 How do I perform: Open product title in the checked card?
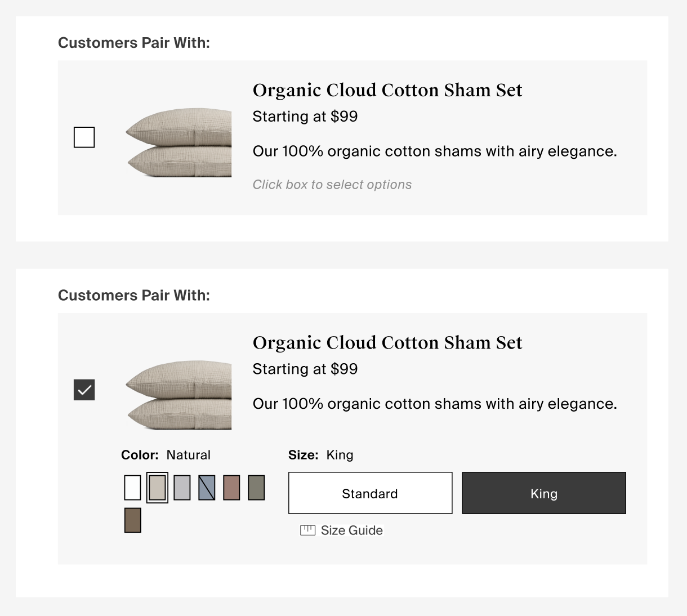click(387, 343)
